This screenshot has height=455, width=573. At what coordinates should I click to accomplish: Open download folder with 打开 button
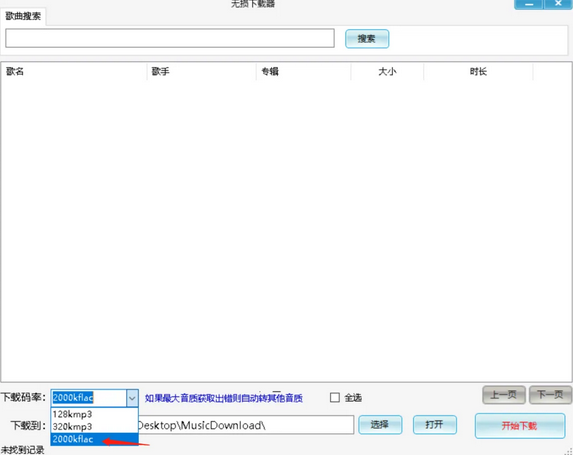[435, 425]
